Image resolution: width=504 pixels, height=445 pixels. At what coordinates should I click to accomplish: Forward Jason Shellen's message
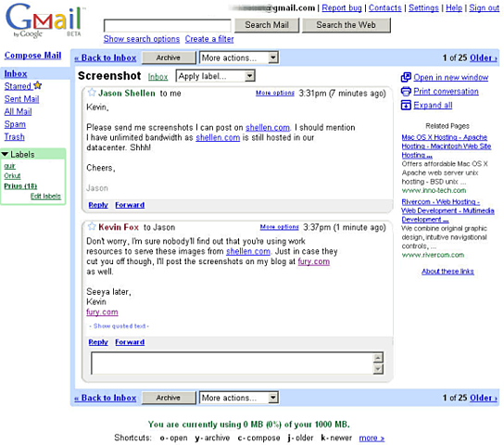[130, 205]
